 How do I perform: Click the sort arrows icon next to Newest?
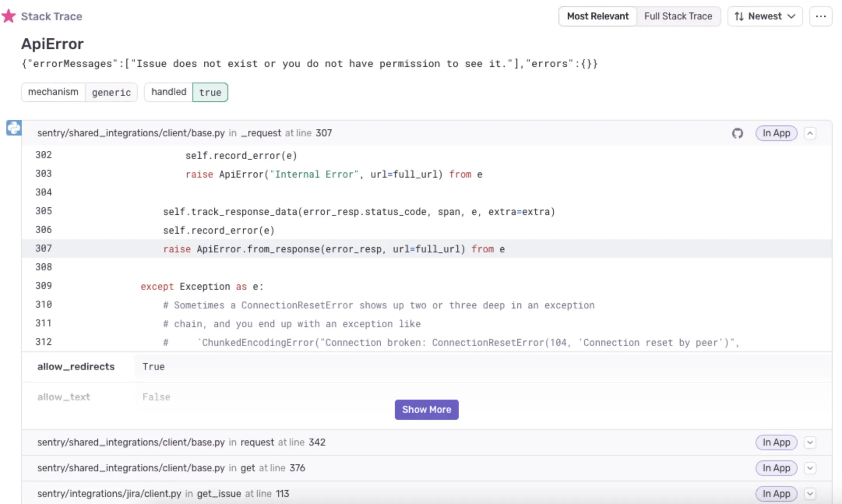click(x=739, y=16)
